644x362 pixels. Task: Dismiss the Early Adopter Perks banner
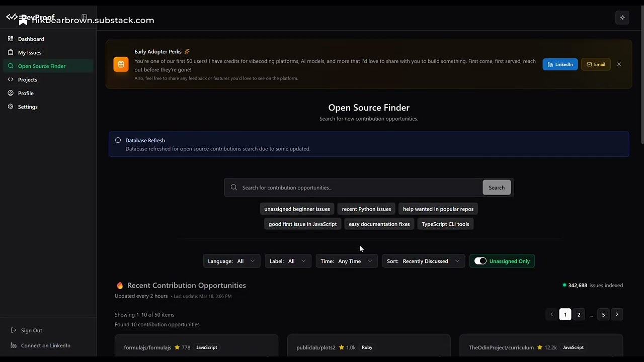pyautogui.click(x=619, y=64)
